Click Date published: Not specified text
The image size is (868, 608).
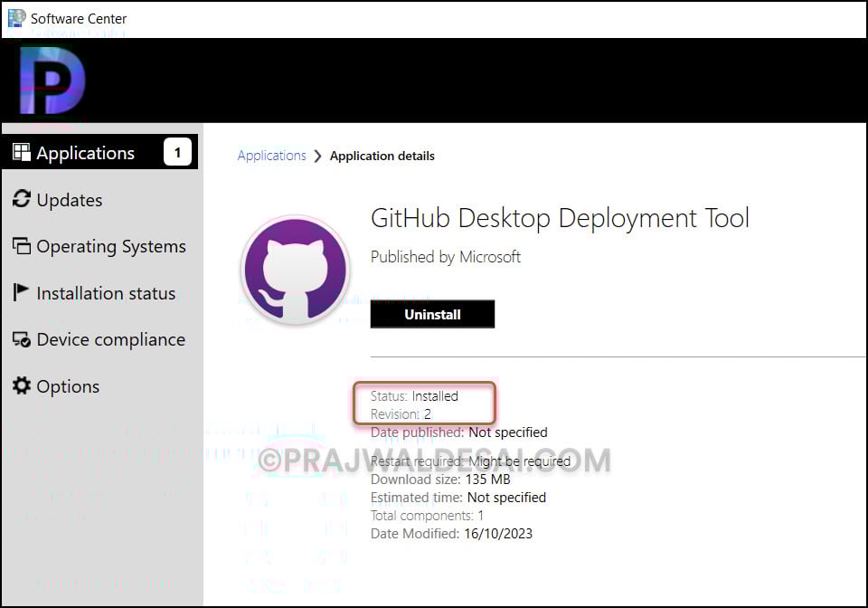click(x=459, y=432)
